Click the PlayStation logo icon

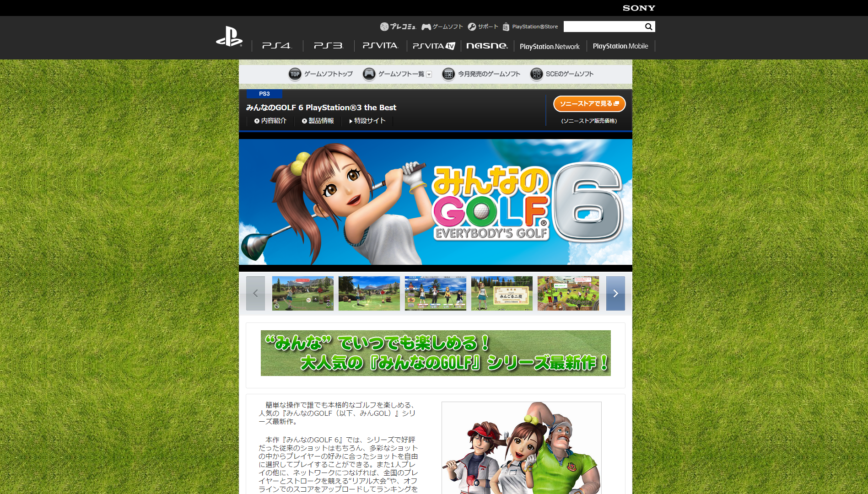tap(229, 37)
